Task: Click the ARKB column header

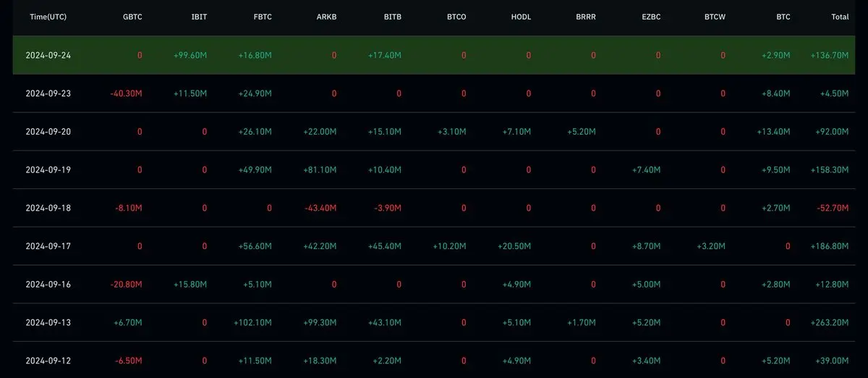Action: 326,17
